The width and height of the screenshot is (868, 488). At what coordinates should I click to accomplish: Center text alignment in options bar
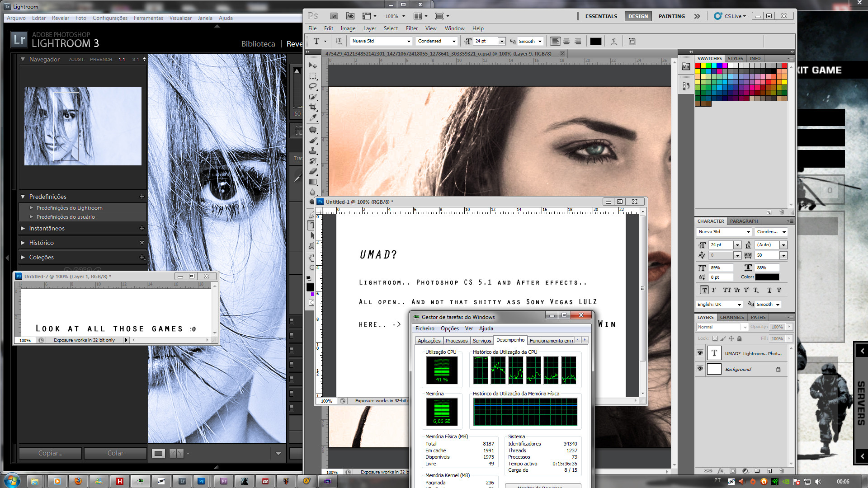(x=566, y=41)
